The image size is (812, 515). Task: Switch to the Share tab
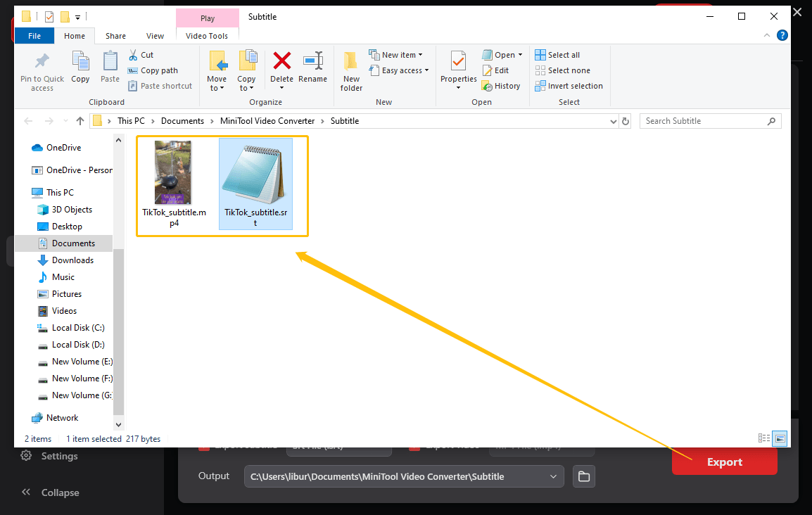tap(115, 36)
